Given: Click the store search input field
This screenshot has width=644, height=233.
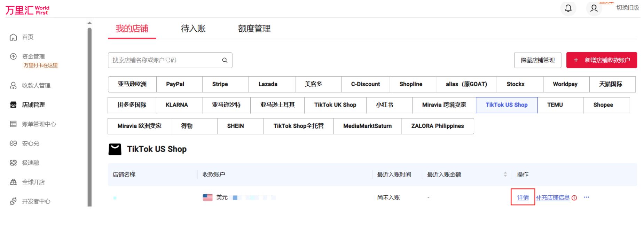Looking at the screenshot, I should (x=165, y=60).
